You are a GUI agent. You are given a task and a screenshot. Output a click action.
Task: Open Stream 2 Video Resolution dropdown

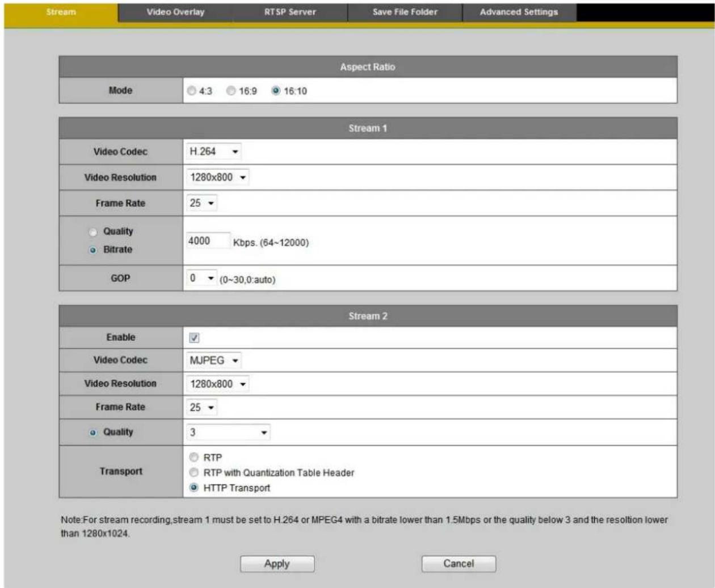[x=218, y=384]
